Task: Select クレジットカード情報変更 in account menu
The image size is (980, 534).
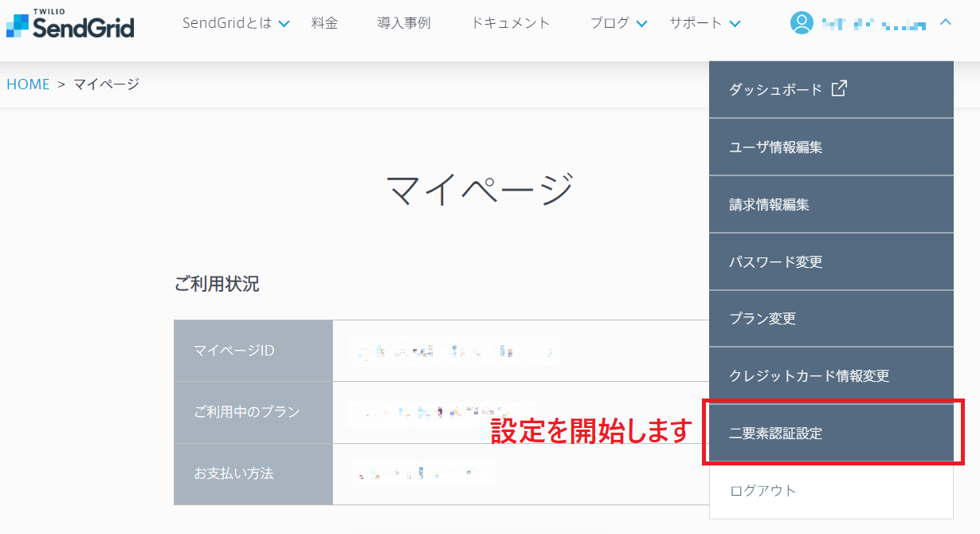Action: tap(831, 375)
